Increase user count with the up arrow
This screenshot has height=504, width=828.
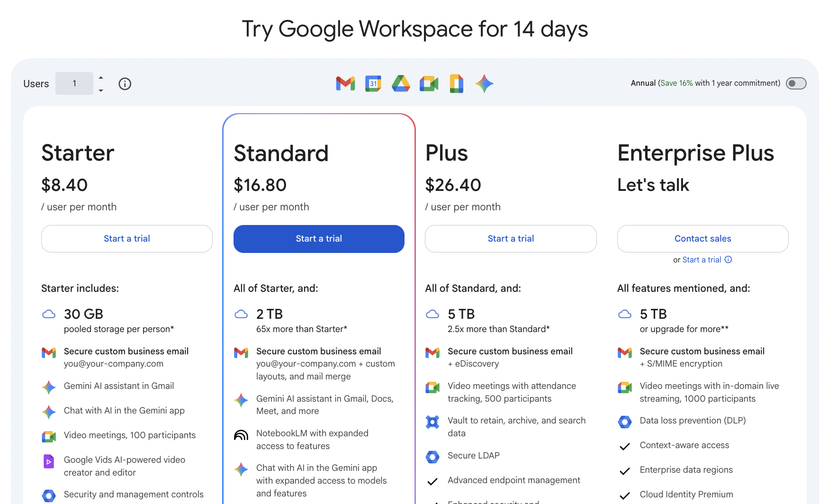click(x=100, y=79)
